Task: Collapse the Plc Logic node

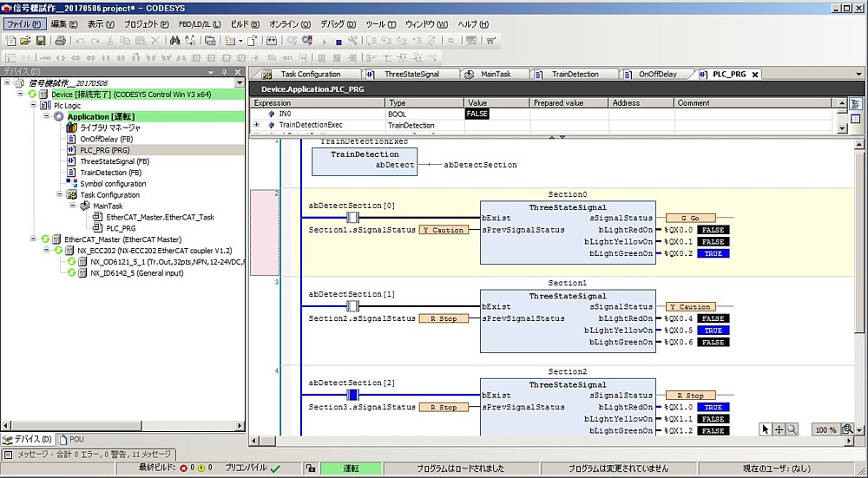Action: click(33, 105)
